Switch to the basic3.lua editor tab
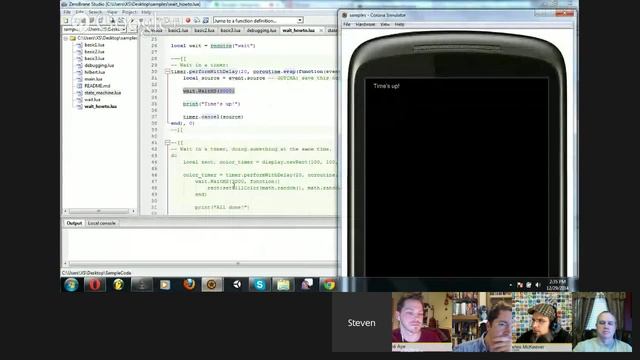640x360 pixels. [230, 31]
